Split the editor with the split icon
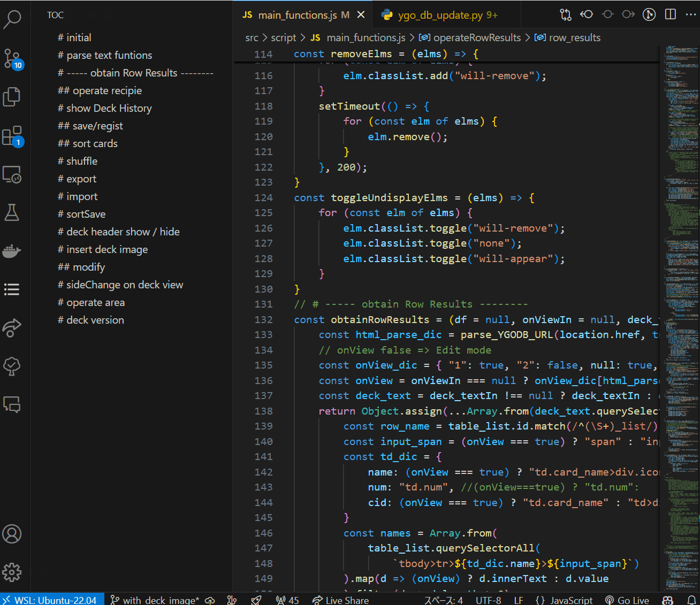The image size is (700, 605). pyautogui.click(x=670, y=14)
